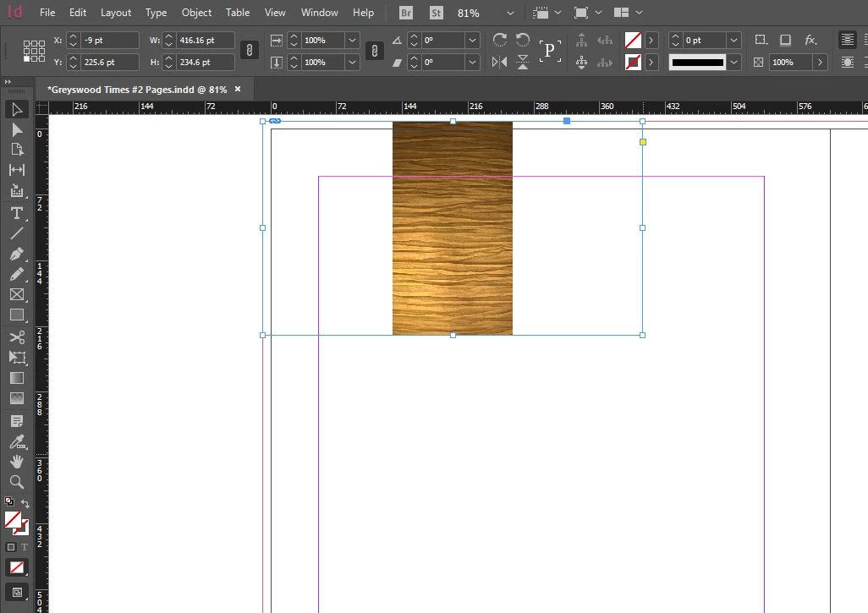Select the Scissors tool
The image size is (868, 613).
(17, 337)
